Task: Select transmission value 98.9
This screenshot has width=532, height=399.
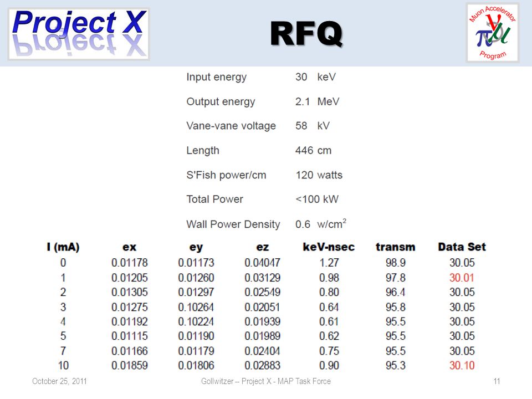Action: 396,263
